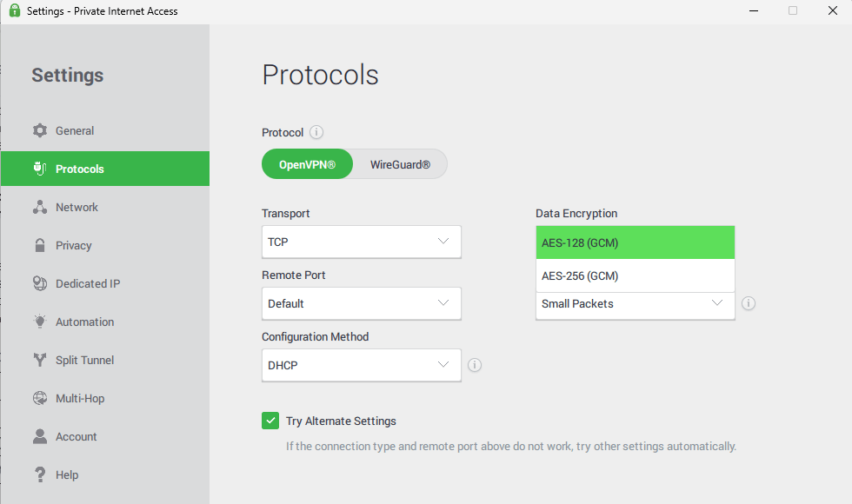
Task: Uncheck Try Alternate Settings
Action: [x=270, y=421]
